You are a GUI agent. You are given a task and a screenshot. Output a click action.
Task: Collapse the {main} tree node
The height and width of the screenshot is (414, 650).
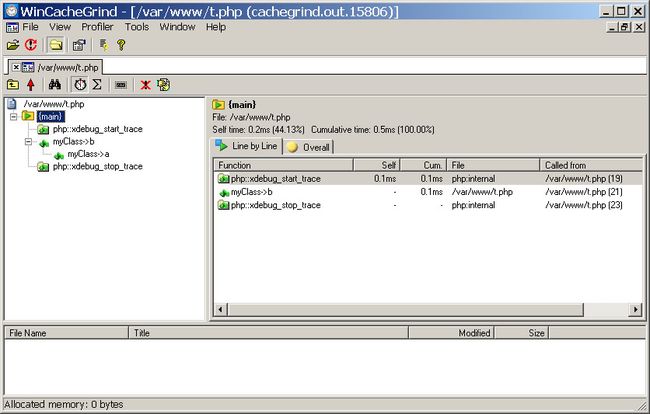point(13,116)
